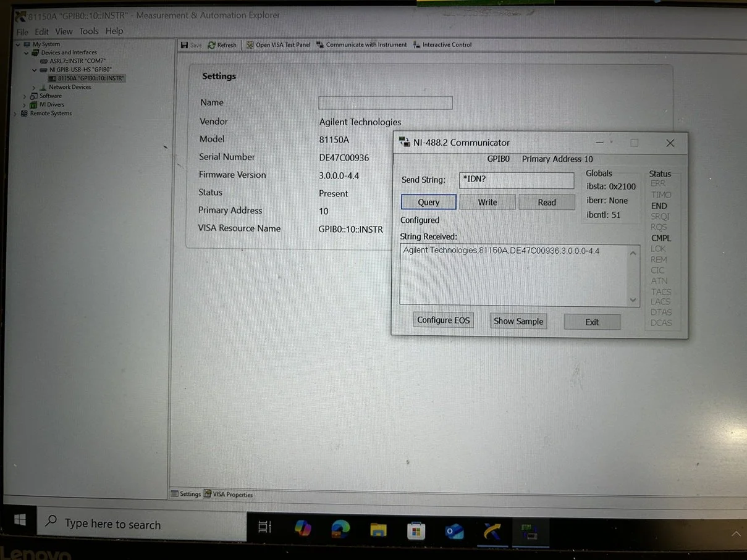Click the Remote Systems tree icon
747x560 pixels.
25,114
